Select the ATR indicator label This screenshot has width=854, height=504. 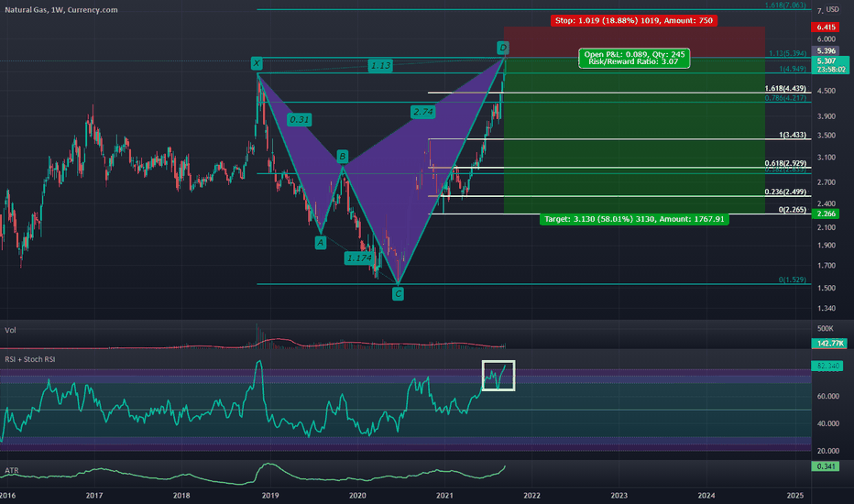11,470
